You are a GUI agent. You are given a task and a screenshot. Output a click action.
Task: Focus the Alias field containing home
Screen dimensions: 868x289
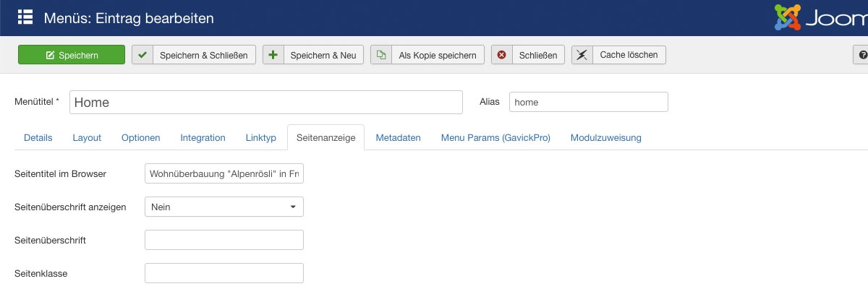tap(589, 102)
